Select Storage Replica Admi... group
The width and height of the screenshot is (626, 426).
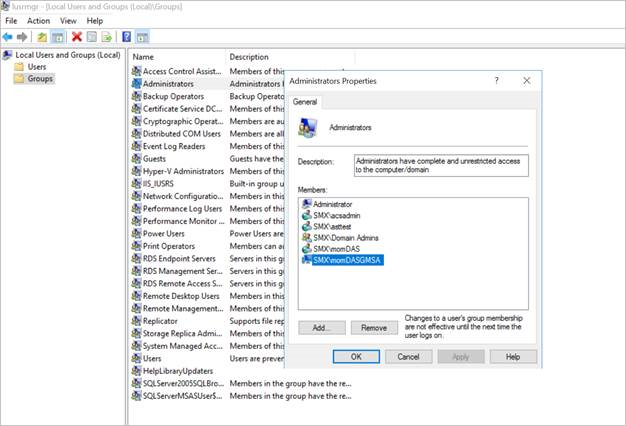pyautogui.click(x=182, y=333)
